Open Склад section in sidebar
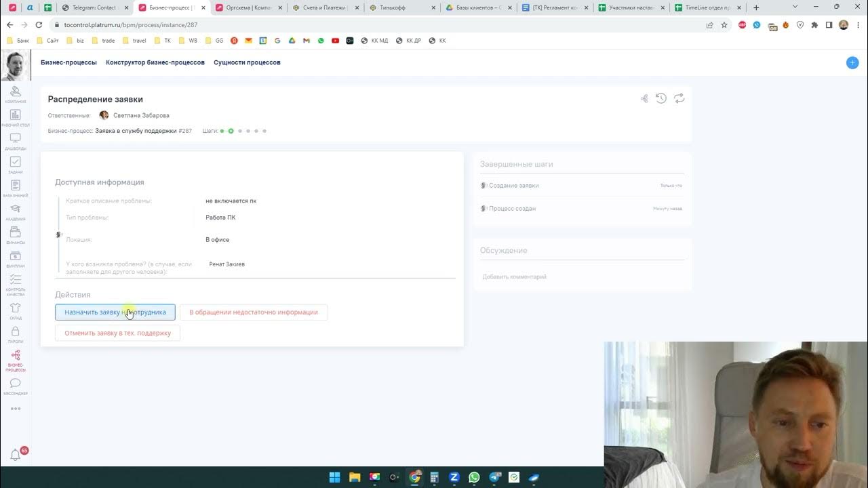The width and height of the screenshot is (868, 488). coord(16,311)
